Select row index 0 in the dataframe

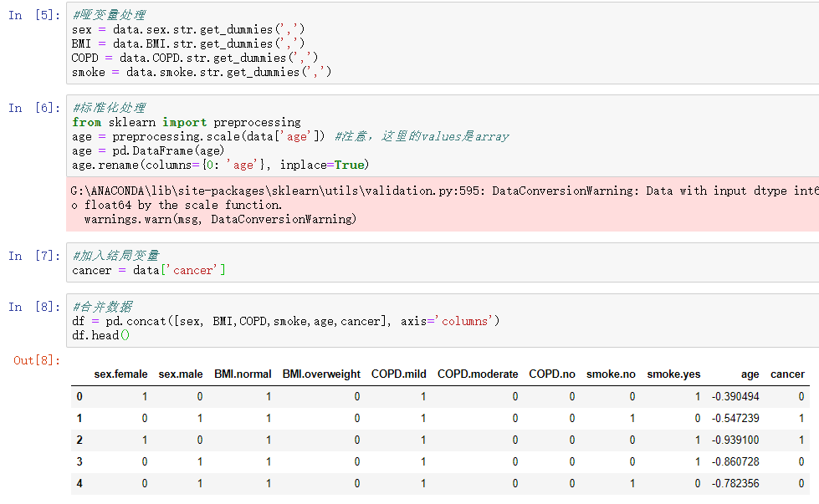(79, 397)
